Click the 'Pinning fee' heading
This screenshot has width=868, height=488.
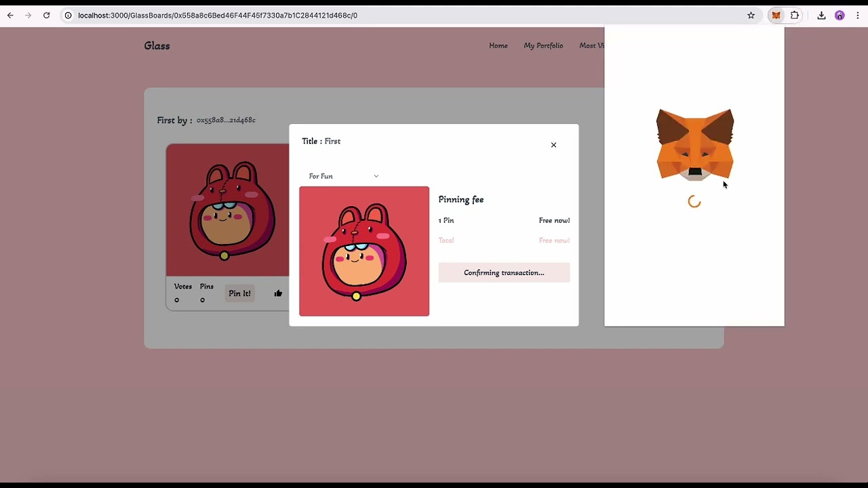tap(461, 199)
